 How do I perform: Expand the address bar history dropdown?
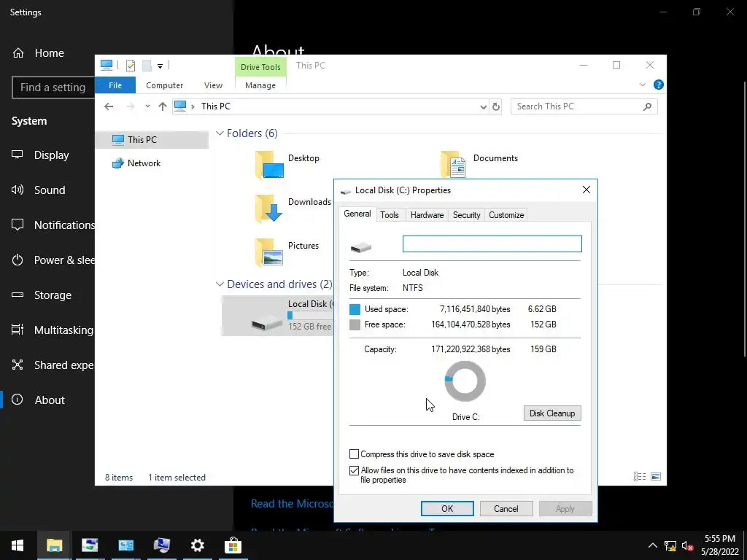(484, 106)
